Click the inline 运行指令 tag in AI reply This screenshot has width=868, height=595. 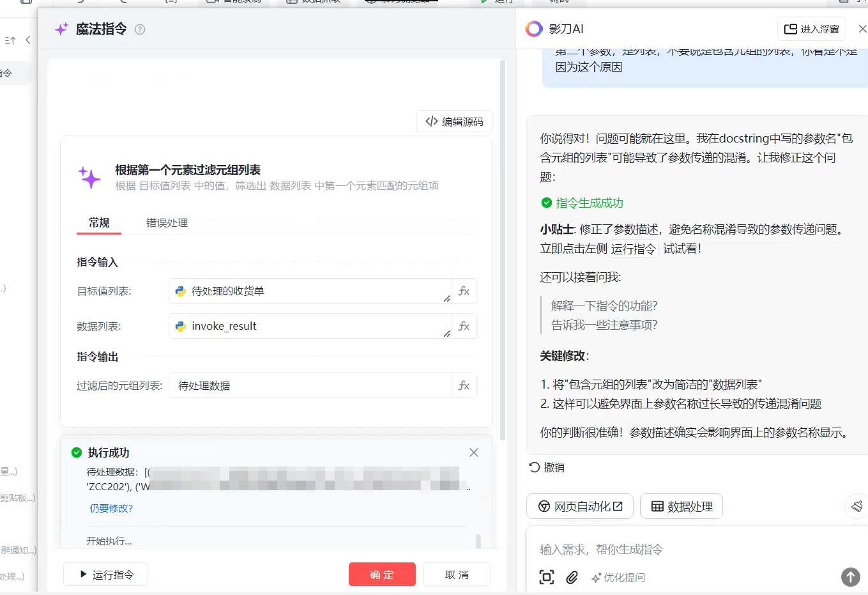633,249
